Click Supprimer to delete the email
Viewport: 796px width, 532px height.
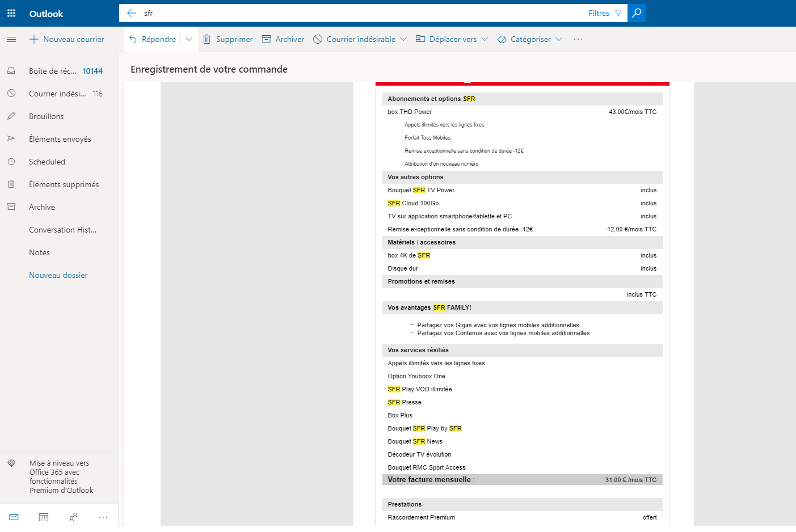228,39
